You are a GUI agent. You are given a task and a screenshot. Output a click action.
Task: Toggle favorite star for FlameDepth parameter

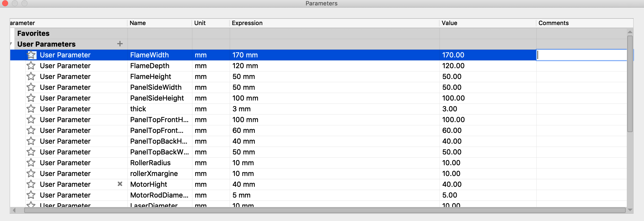coord(31,65)
